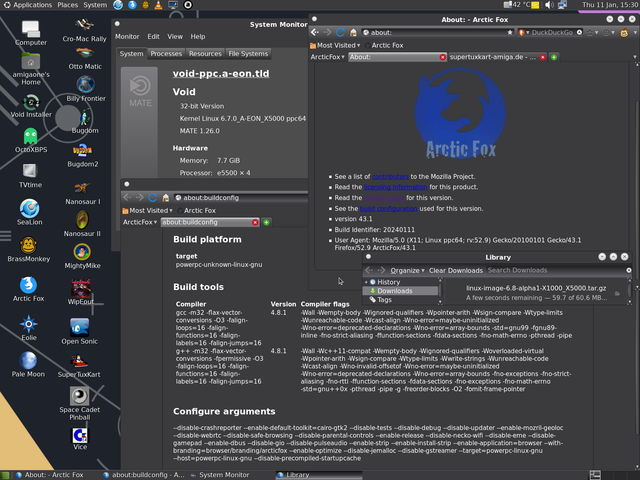Open the build configuration link
This screenshot has height=480, width=640.
(389, 208)
